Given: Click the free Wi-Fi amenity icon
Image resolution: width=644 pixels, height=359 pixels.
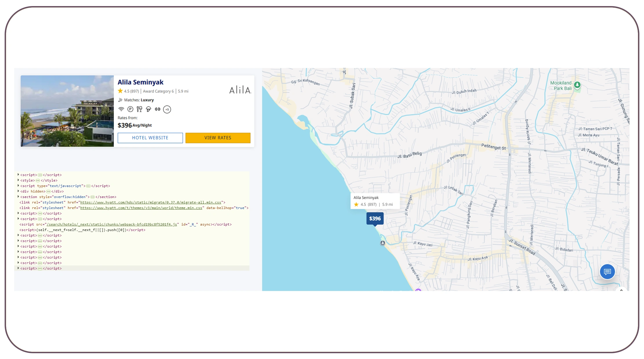Looking at the screenshot, I should [121, 109].
